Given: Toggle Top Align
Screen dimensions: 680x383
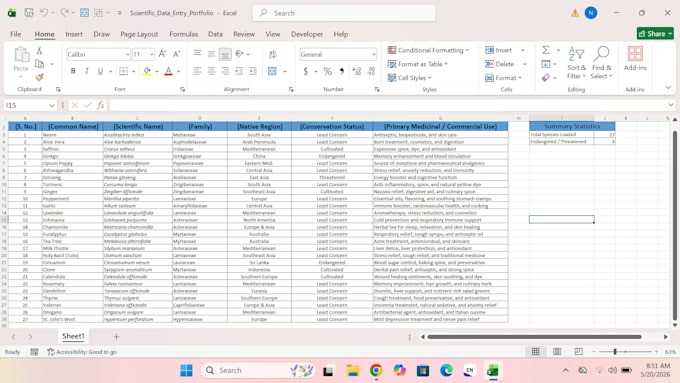Looking at the screenshot, I should tap(197, 54).
